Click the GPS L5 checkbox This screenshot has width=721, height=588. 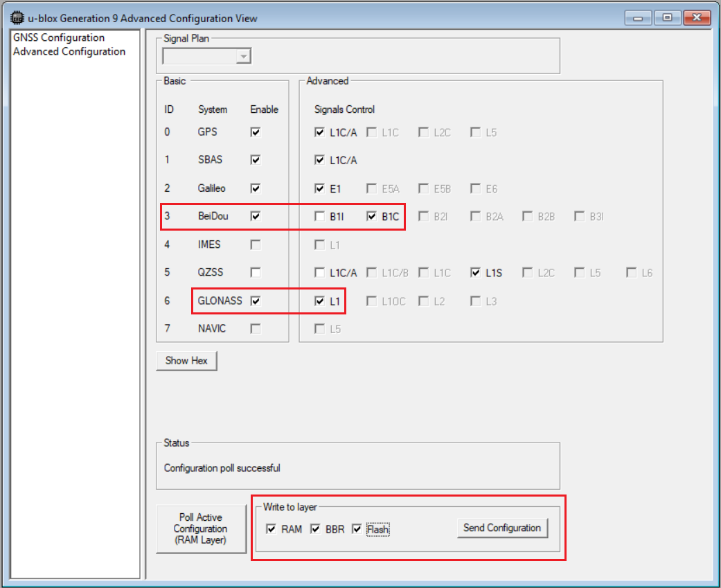pos(475,132)
